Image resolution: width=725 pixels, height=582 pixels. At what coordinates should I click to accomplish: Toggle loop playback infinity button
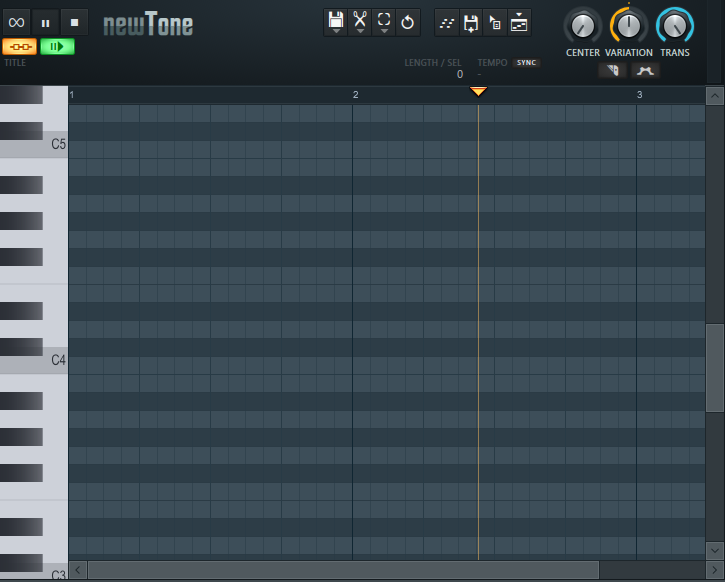tap(17, 22)
